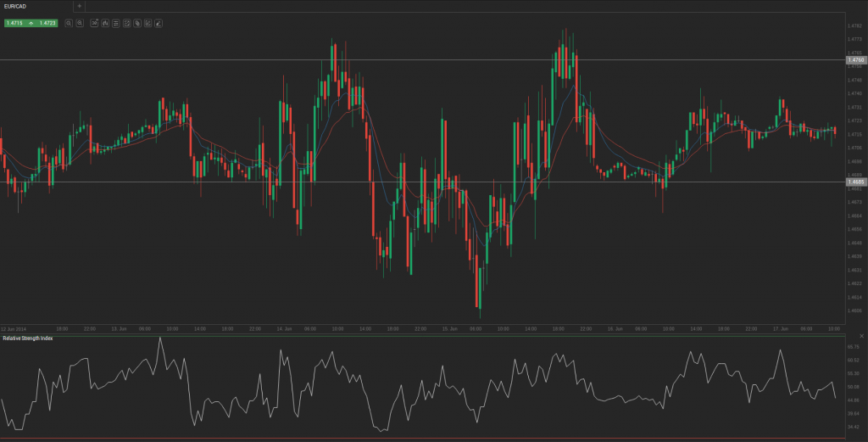Select the pencil drawing tool icon
868x442 pixels.
pos(158,23)
